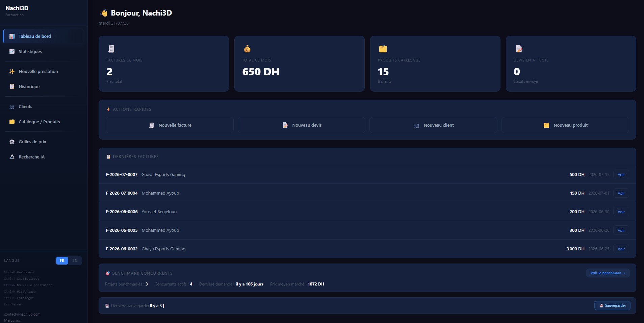Click the Catalogue / Produits folder icon
The width and height of the screenshot is (644, 323).
pyautogui.click(x=12, y=122)
